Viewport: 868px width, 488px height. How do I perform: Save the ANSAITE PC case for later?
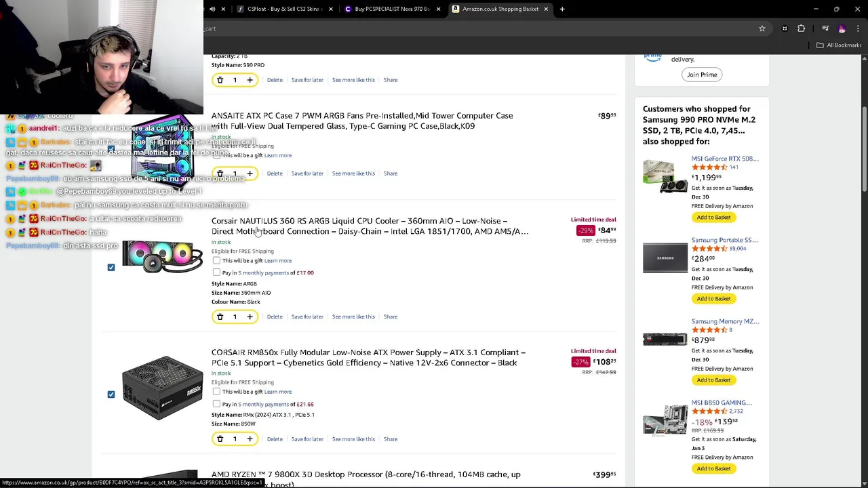[307, 174]
